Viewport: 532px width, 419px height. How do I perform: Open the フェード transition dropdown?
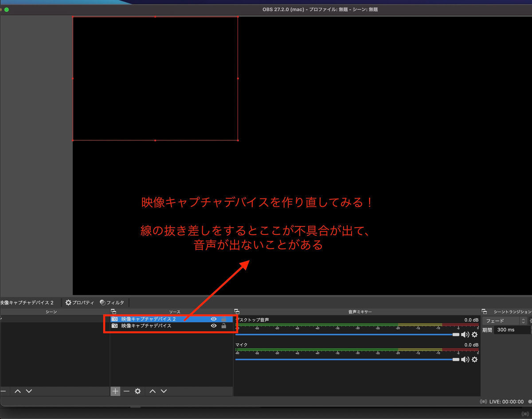505,321
